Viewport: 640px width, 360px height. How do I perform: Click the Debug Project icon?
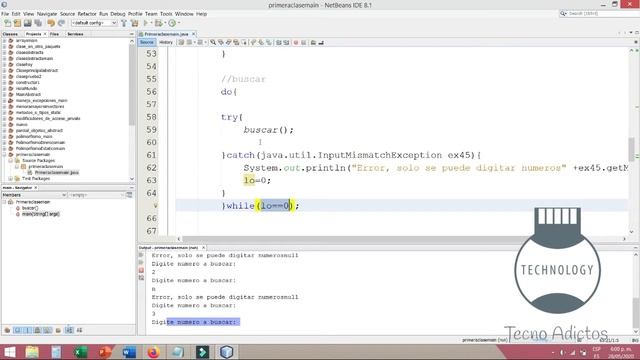pos(158,23)
